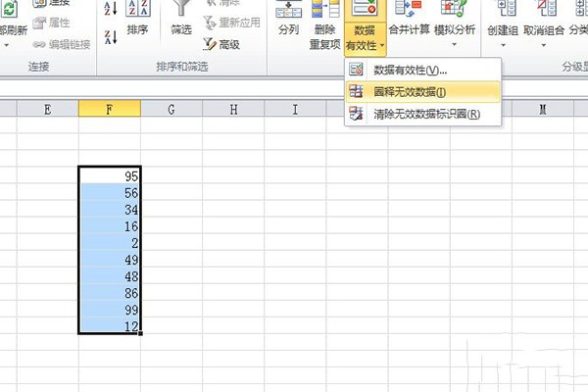Image resolution: width=588 pixels, height=392 pixels.
Task: Select column F header
Action: click(x=110, y=109)
